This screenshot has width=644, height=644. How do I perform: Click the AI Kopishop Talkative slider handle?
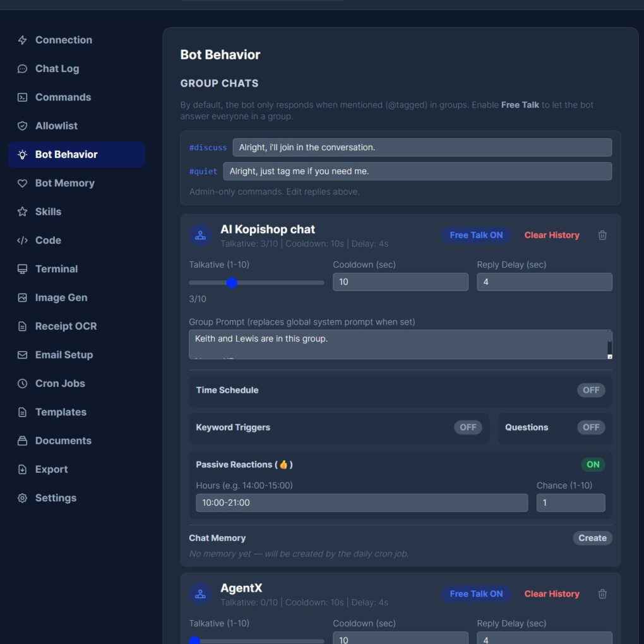232,283
